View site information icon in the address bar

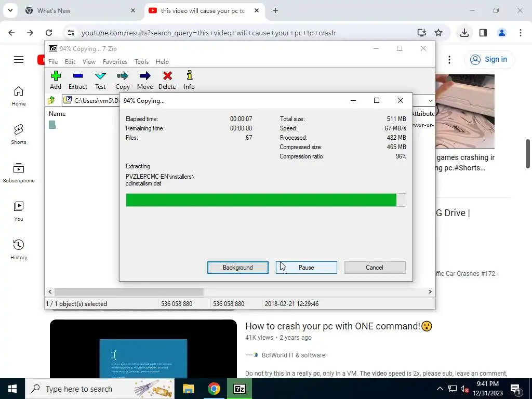click(x=71, y=33)
